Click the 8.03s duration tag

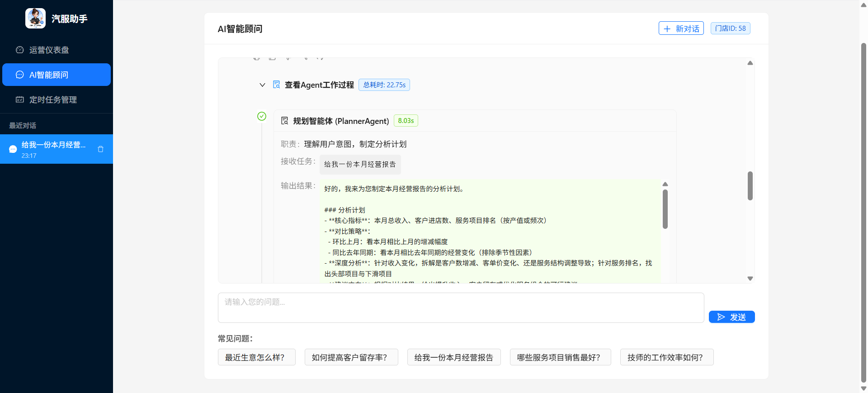click(406, 121)
